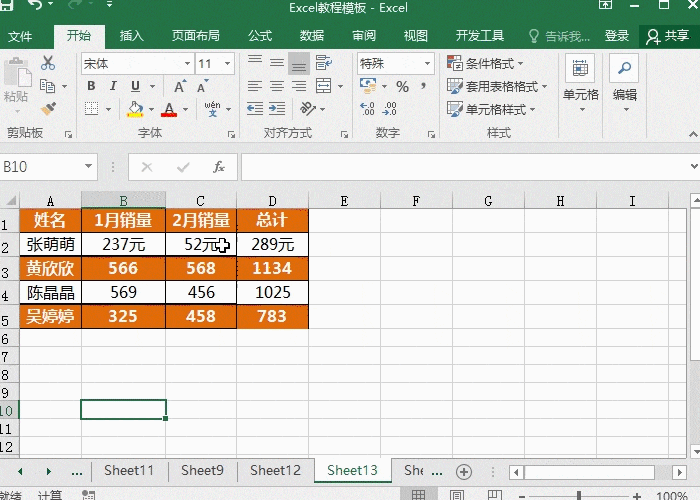
Task: Switch to the 公式 Formulas tab
Action: (260, 36)
